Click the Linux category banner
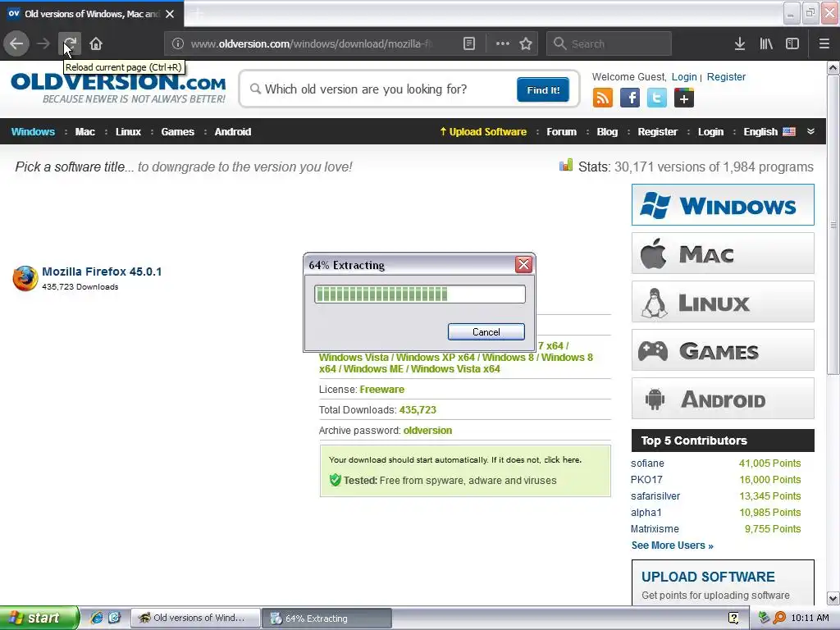The width and height of the screenshot is (840, 630). [x=723, y=302]
